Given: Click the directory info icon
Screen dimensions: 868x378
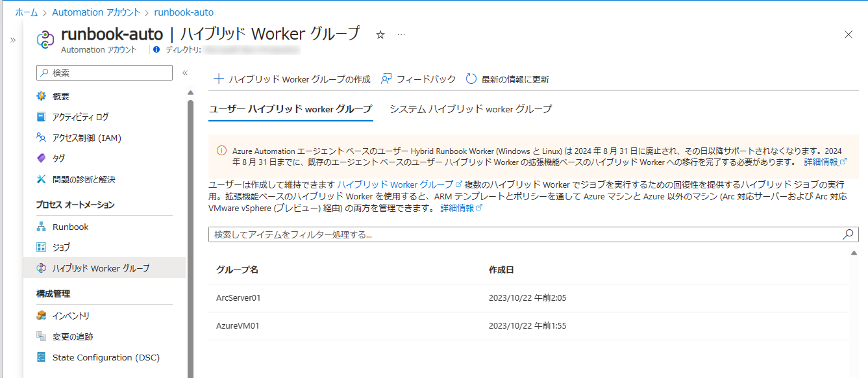Looking at the screenshot, I should pyautogui.click(x=156, y=49).
